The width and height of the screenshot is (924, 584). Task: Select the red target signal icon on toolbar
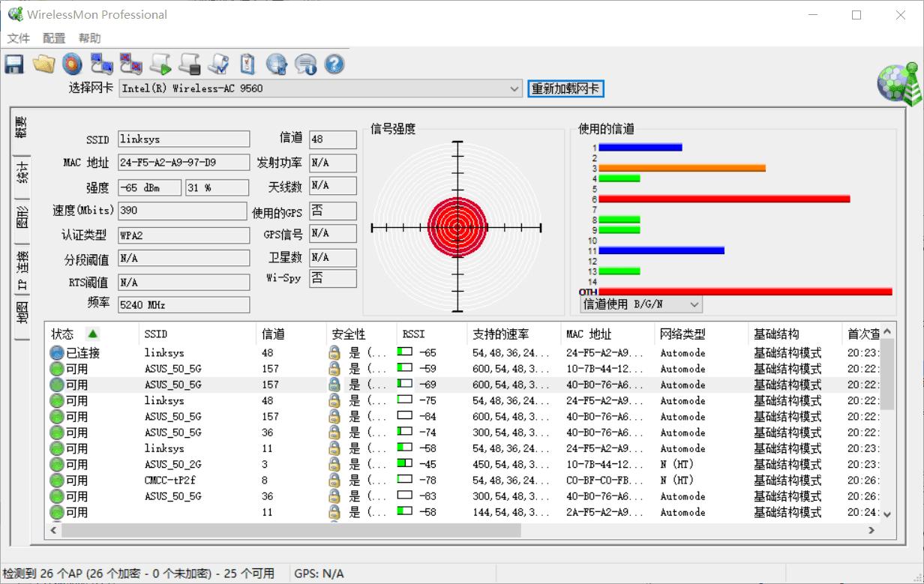click(72, 64)
